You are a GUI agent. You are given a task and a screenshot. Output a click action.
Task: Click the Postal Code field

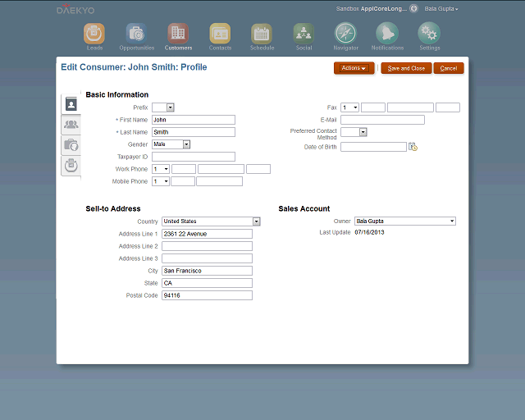tap(207, 295)
